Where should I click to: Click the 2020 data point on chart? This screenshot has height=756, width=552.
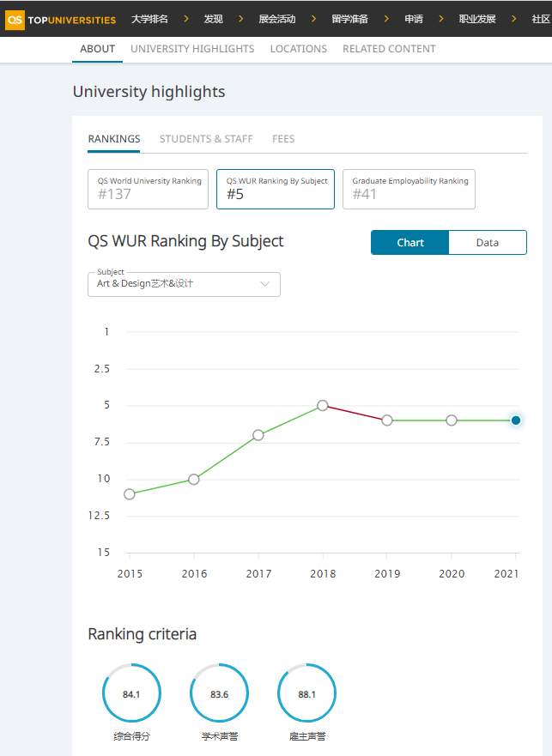coord(452,420)
